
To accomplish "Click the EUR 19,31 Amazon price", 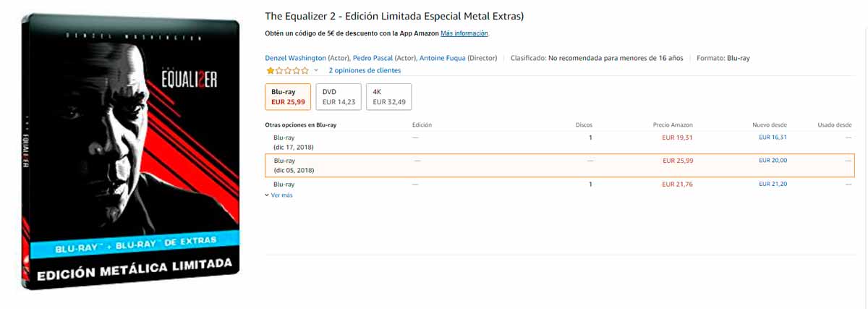I will (x=678, y=137).
